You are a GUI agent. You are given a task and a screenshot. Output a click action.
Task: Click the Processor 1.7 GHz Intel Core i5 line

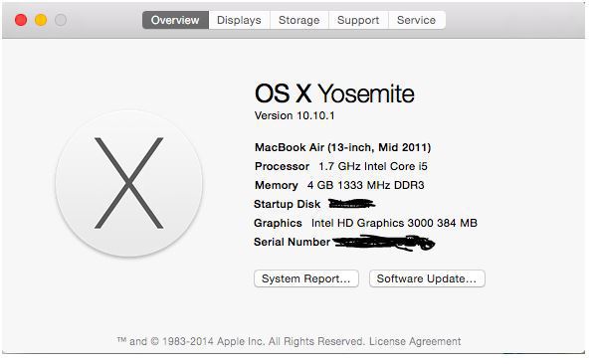click(x=341, y=166)
